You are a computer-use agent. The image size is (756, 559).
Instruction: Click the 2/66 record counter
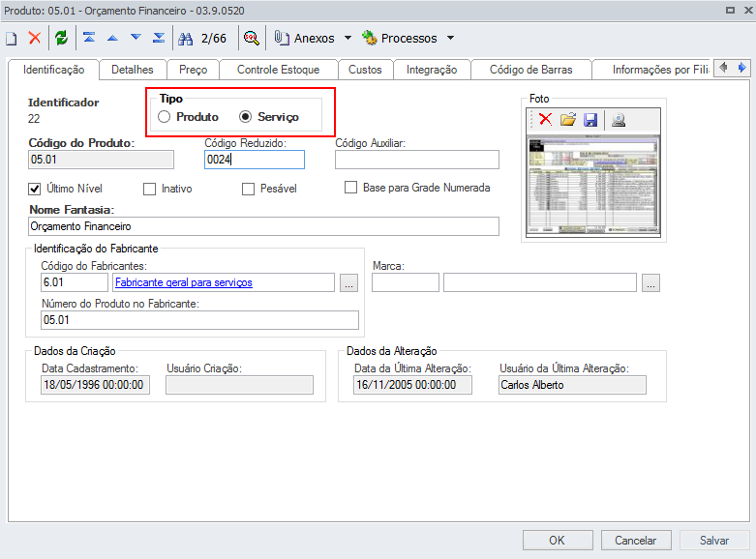pyautogui.click(x=214, y=38)
